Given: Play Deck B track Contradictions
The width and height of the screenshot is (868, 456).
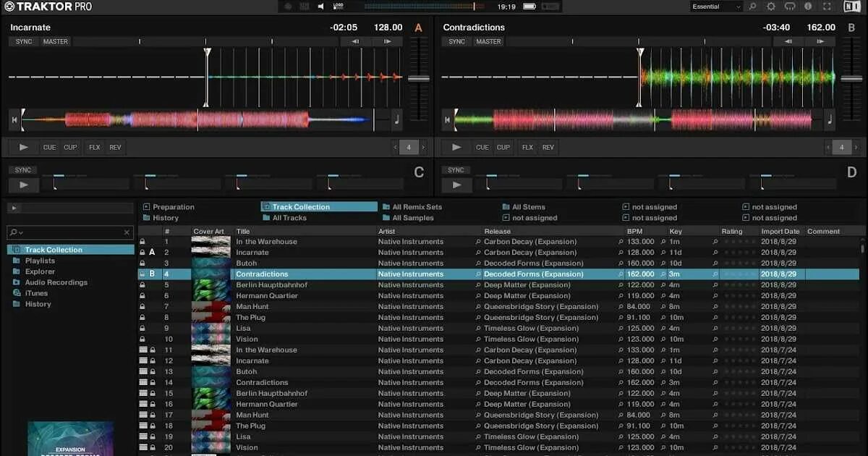Looking at the screenshot, I should (x=456, y=147).
